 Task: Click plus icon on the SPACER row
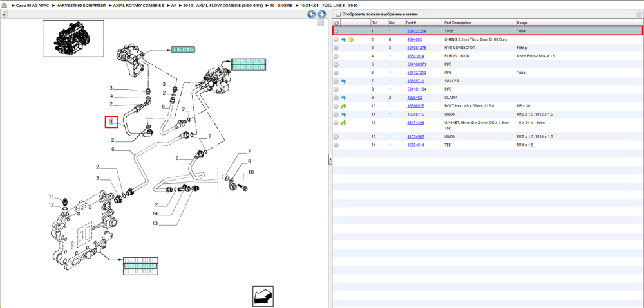[x=336, y=81]
